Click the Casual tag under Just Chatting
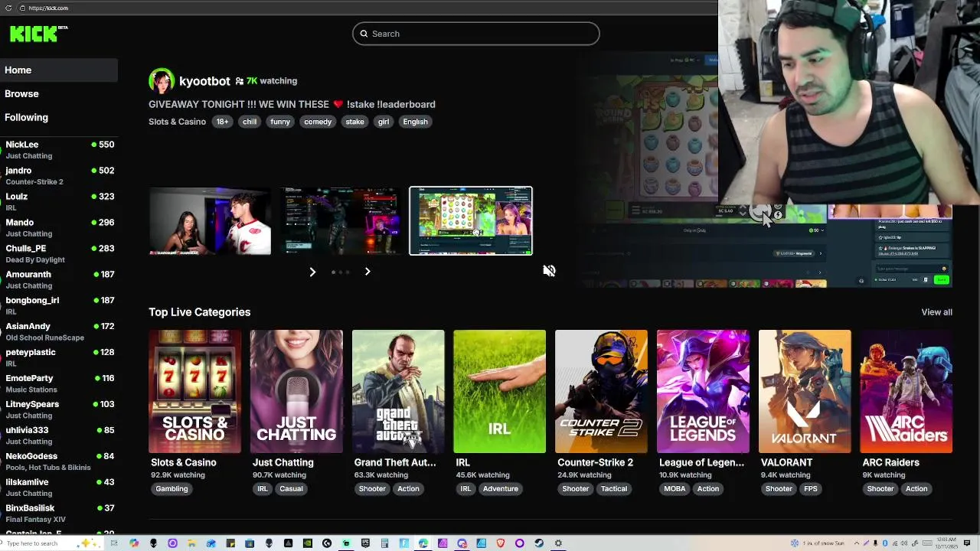The width and height of the screenshot is (980, 551). point(291,489)
